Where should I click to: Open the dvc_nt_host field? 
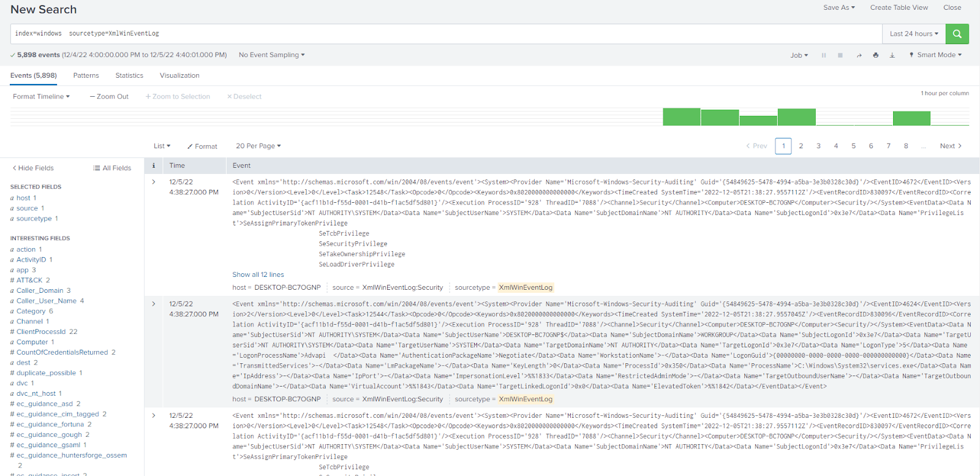pyautogui.click(x=36, y=393)
